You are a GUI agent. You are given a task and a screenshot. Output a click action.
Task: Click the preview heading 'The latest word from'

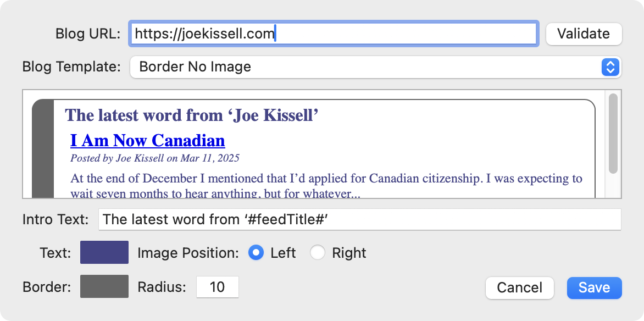(192, 115)
